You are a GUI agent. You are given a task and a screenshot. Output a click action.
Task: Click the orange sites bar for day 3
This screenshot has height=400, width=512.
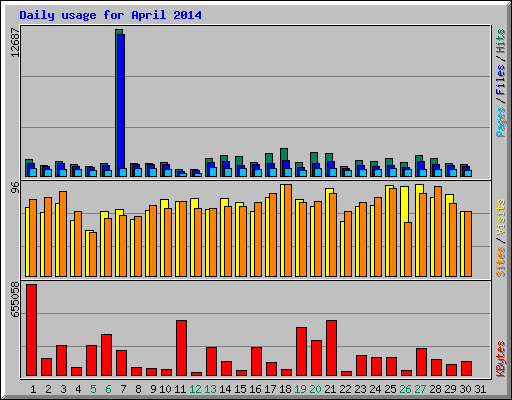63,234
